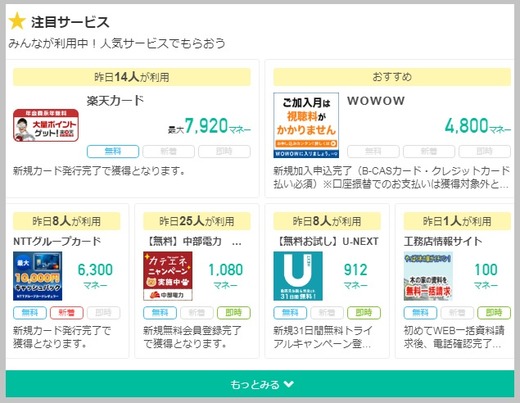Open the U-NEXT logo image
Viewport: 520px width, 403px height.
pos(298,276)
